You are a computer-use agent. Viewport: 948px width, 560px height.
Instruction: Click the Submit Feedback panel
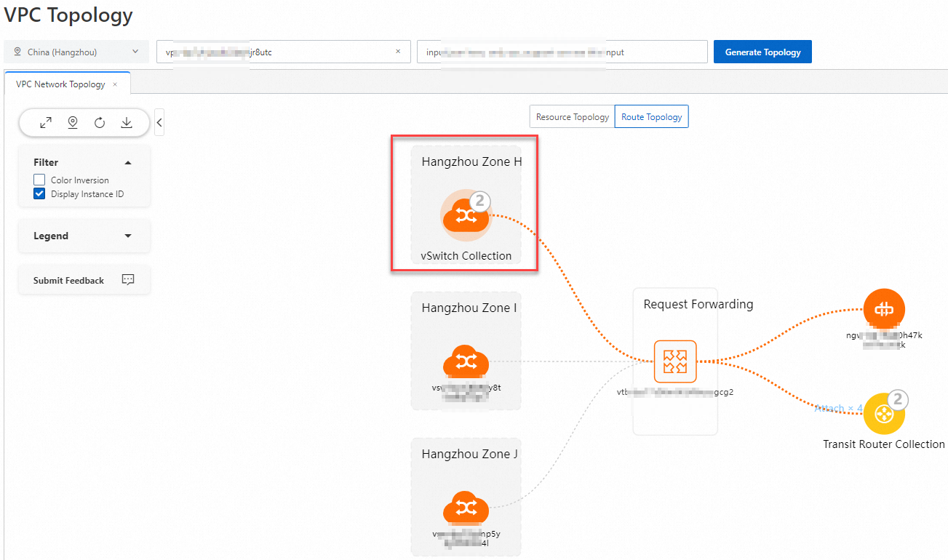coord(84,280)
